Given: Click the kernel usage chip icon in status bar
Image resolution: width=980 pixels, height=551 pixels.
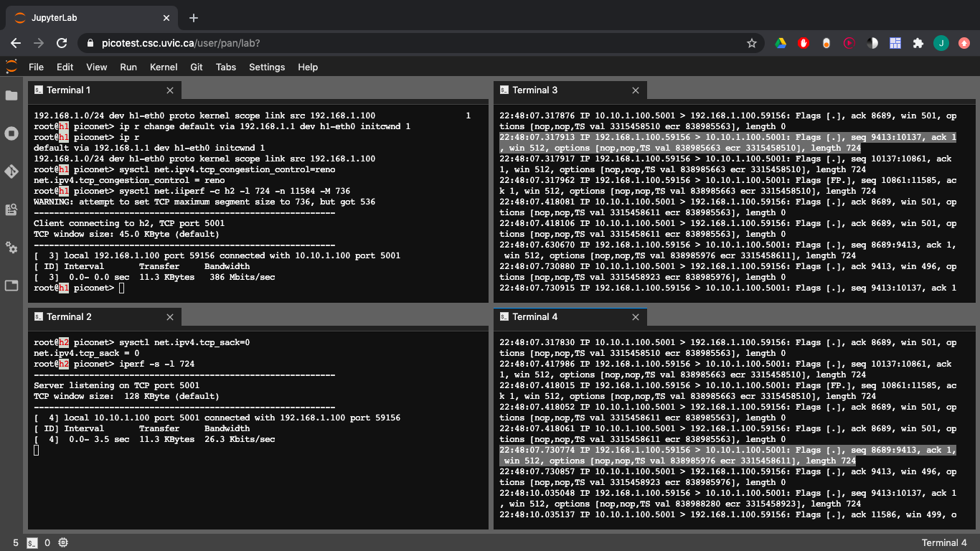Looking at the screenshot, I should tap(62, 543).
